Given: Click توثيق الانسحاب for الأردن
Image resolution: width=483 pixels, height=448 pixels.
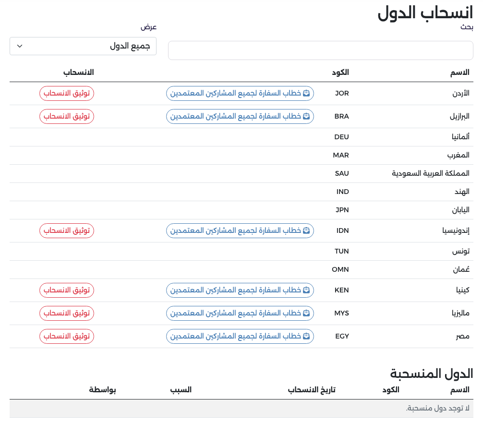Looking at the screenshot, I should 67,93.
